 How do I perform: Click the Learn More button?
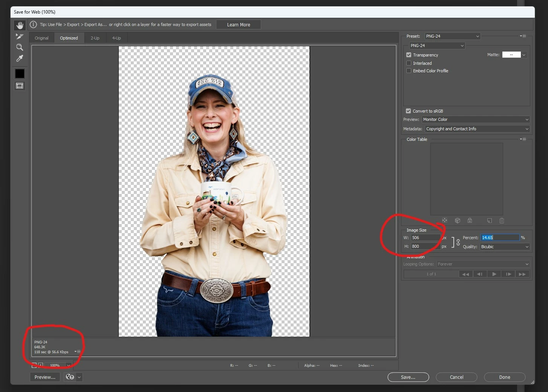tap(239, 25)
